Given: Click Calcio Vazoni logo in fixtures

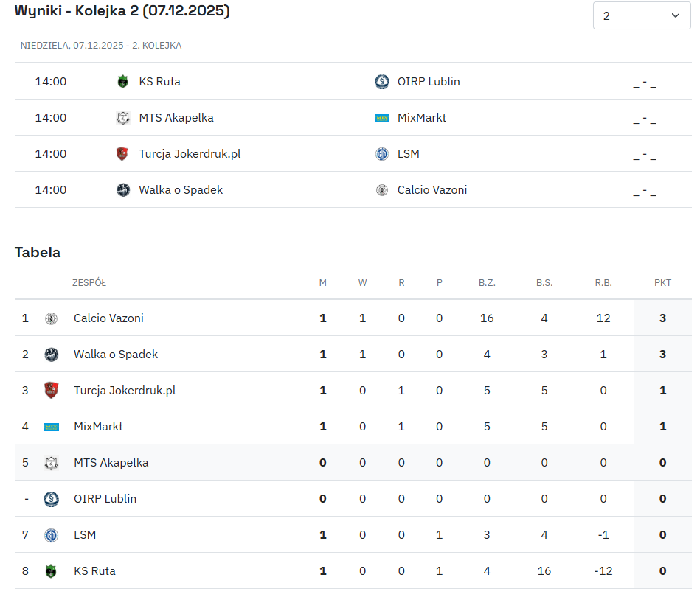Looking at the screenshot, I should 381,190.
